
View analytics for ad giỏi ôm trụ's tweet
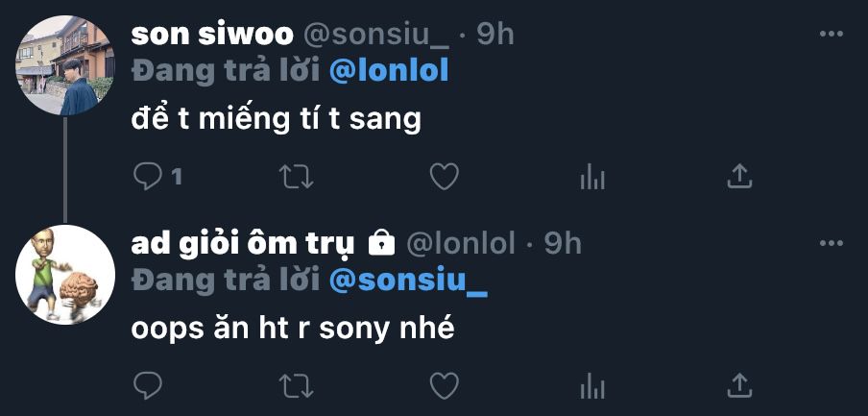591,385
